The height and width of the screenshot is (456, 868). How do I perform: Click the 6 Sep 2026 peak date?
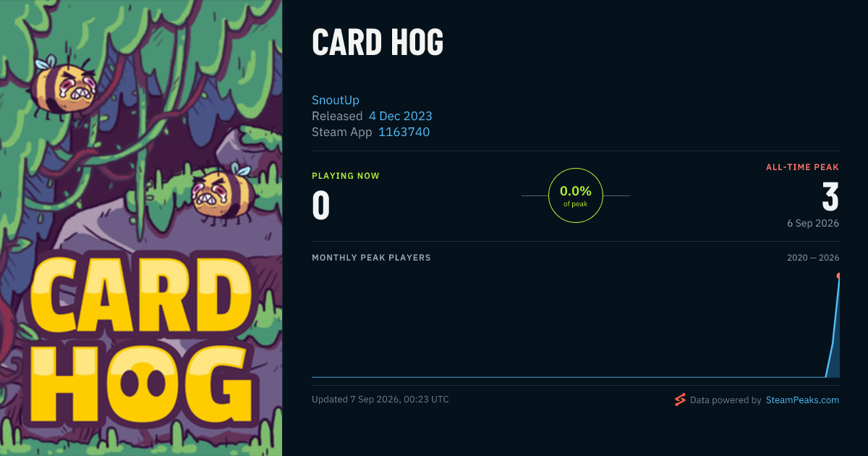tap(813, 223)
